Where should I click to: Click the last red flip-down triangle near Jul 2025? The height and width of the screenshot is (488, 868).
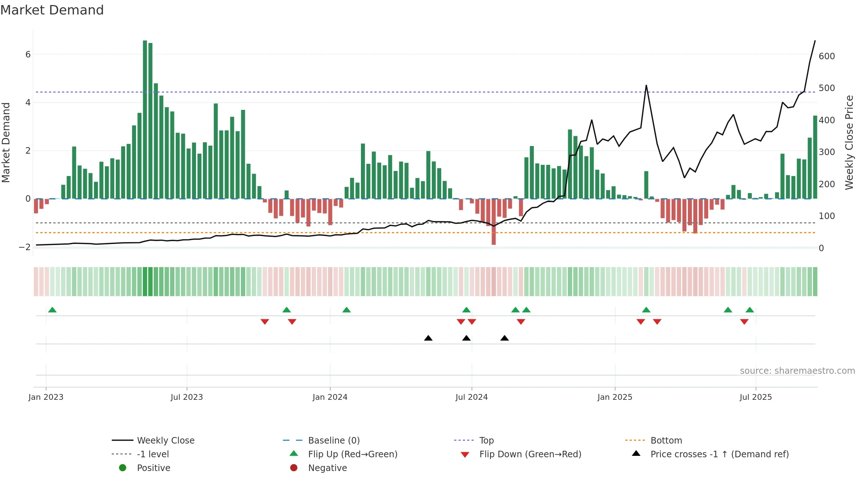pyautogui.click(x=744, y=322)
